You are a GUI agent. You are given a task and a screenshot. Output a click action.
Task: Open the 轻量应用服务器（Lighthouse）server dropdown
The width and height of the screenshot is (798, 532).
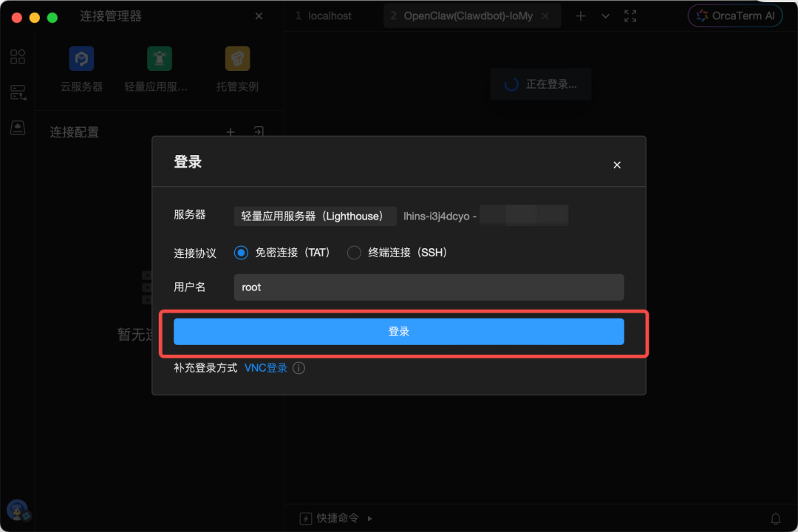(x=315, y=216)
